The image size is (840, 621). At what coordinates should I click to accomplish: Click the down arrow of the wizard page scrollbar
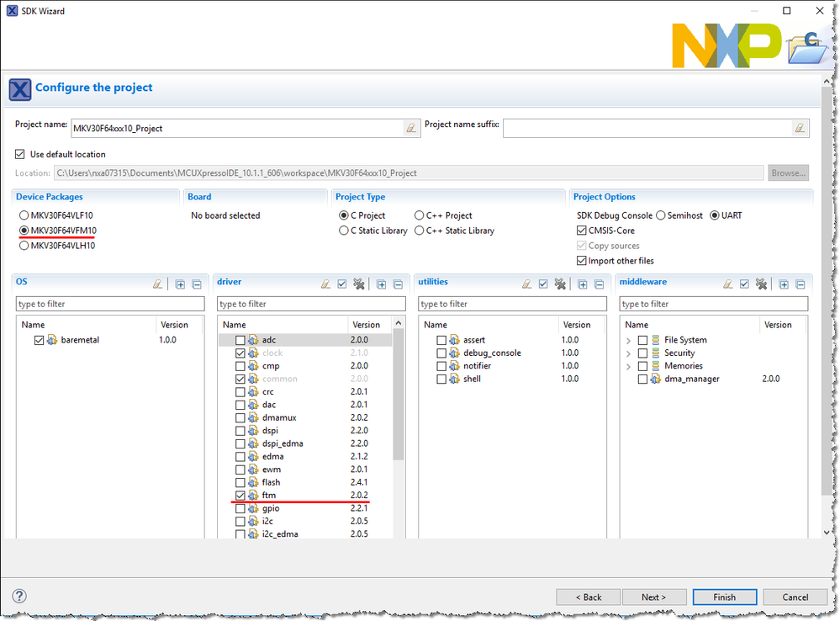(x=827, y=532)
